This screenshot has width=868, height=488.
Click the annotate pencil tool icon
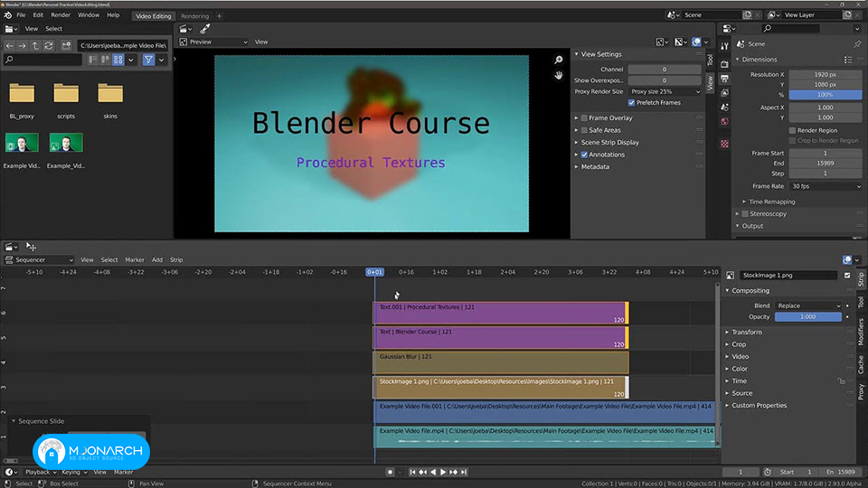(205, 29)
